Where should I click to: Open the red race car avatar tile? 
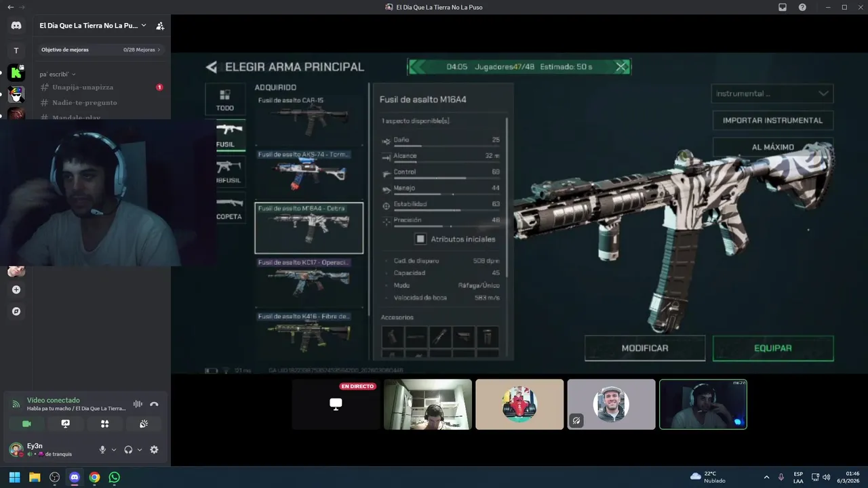519,404
